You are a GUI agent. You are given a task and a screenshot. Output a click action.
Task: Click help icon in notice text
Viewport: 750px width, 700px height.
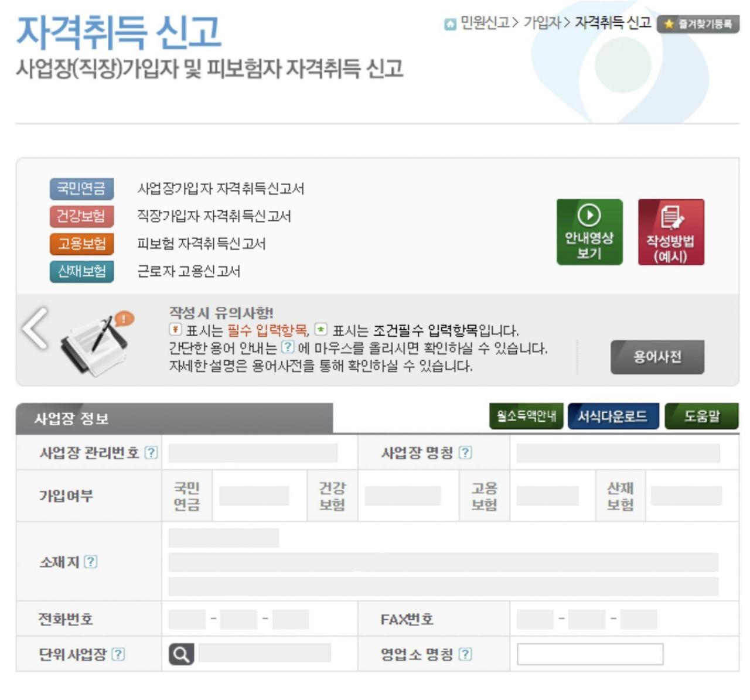(287, 347)
